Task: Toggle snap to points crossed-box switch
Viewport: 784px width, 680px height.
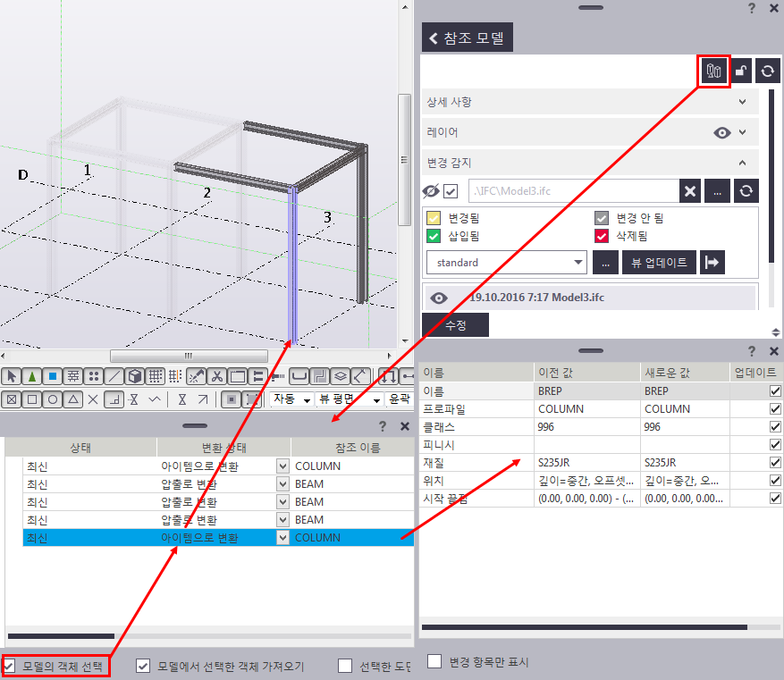Action: click(x=12, y=399)
